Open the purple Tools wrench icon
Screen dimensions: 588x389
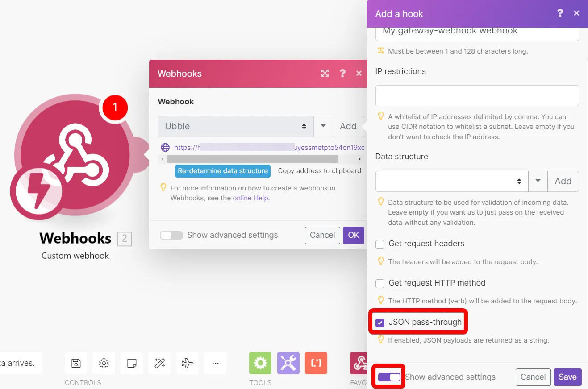[x=288, y=363]
